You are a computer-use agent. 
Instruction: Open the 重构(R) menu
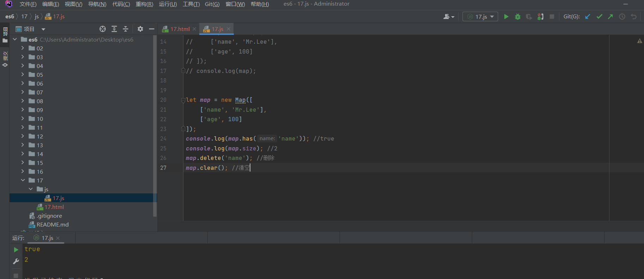[144, 4]
